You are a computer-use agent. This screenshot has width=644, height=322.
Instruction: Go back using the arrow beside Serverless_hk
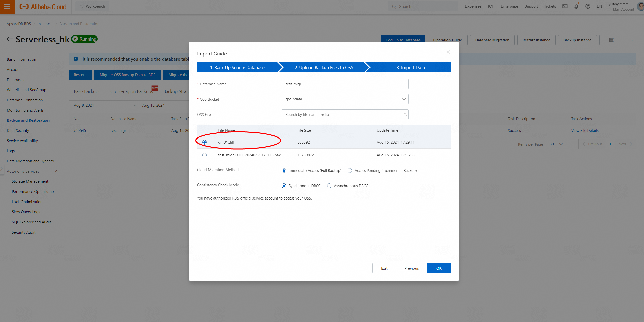tap(10, 39)
